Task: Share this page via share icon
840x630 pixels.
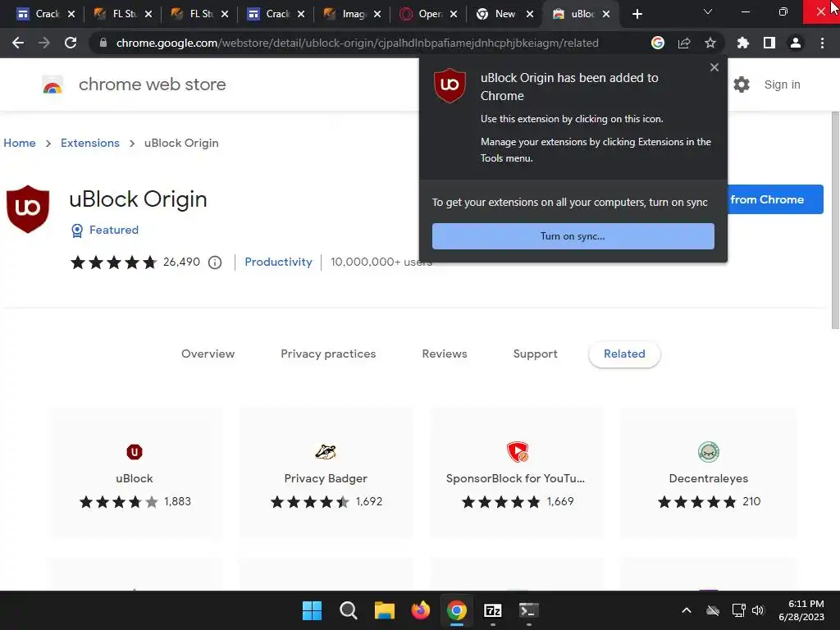Action: (x=684, y=43)
